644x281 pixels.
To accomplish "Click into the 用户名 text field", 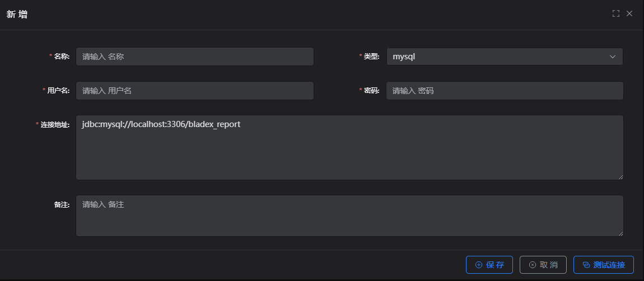I will 194,91.
